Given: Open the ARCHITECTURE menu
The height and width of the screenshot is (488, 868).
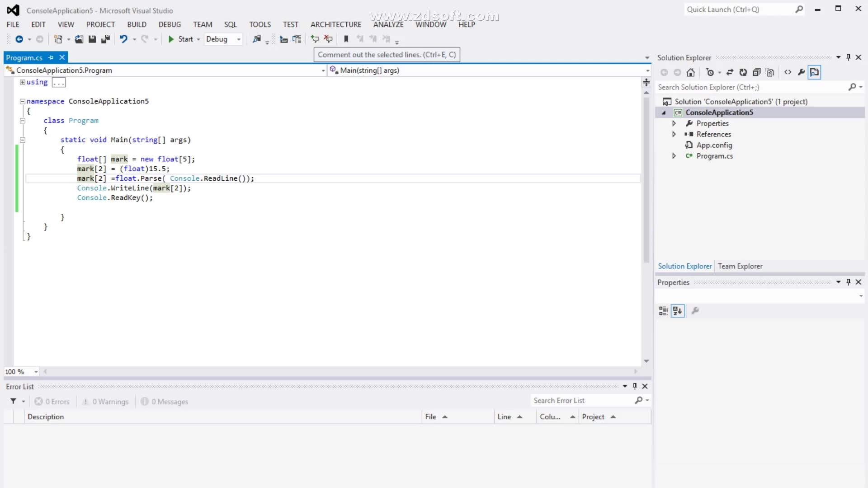Looking at the screenshot, I should [336, 24].
